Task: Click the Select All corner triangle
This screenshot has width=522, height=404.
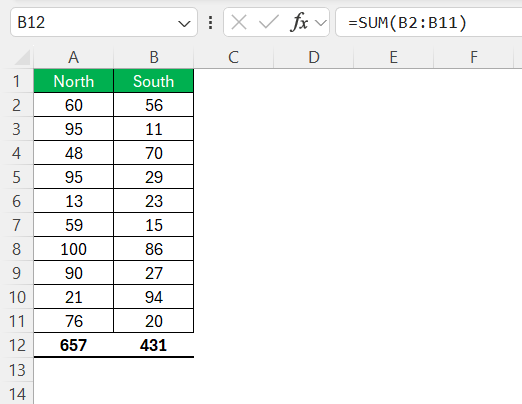Action: click(23, 58)
